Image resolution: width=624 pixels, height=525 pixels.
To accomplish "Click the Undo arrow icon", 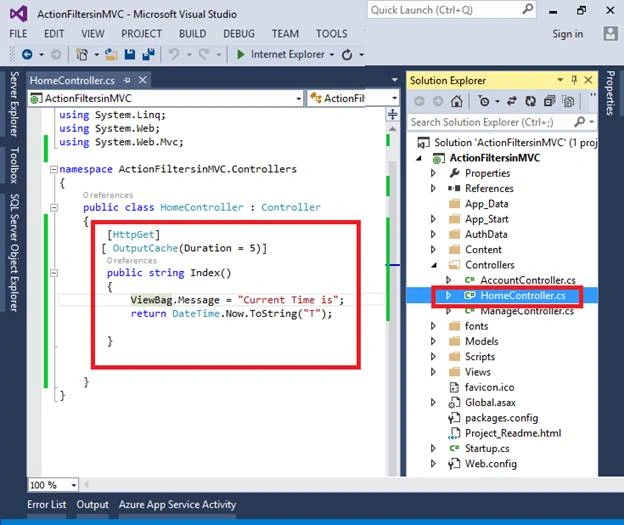I will (x=174, y=54).
